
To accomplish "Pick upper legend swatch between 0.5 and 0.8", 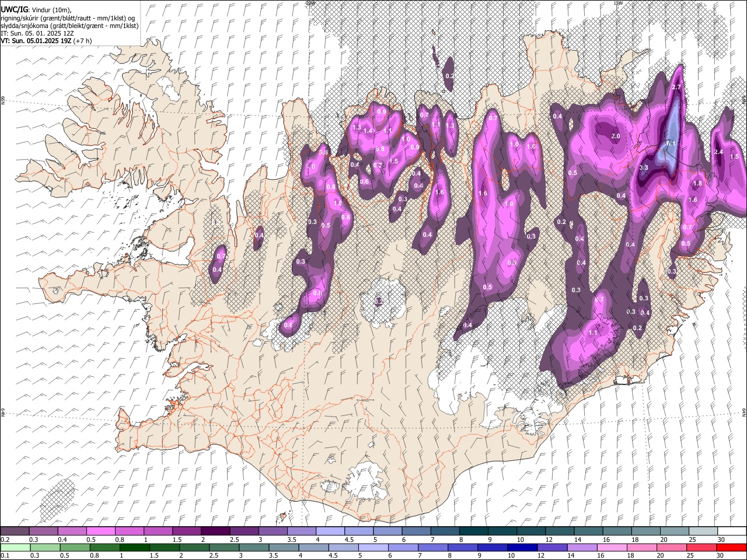I will (100, 531).
